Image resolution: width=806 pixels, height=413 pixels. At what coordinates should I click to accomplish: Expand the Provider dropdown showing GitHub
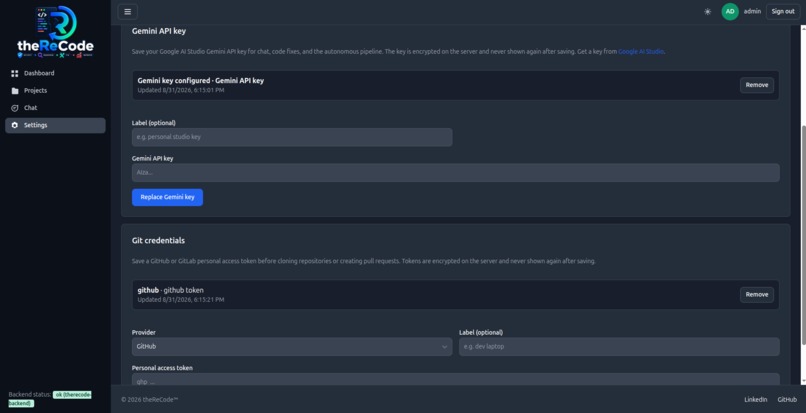tap(292, 347)
